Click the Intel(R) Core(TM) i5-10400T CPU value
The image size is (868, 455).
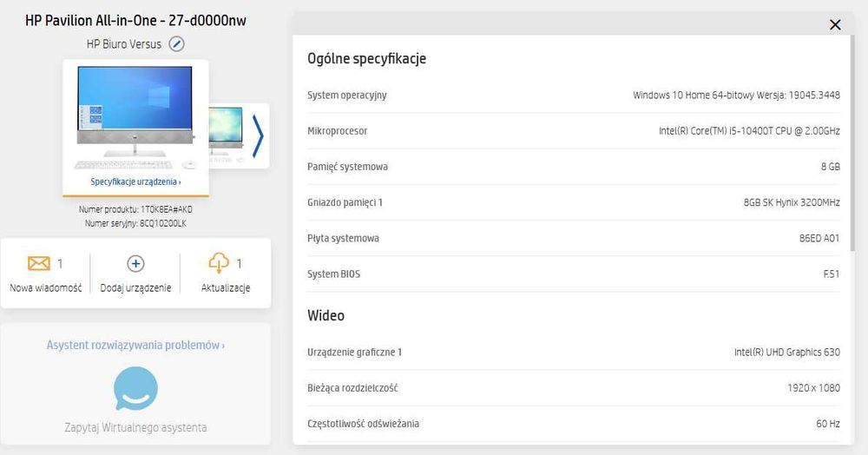(749, 131)
